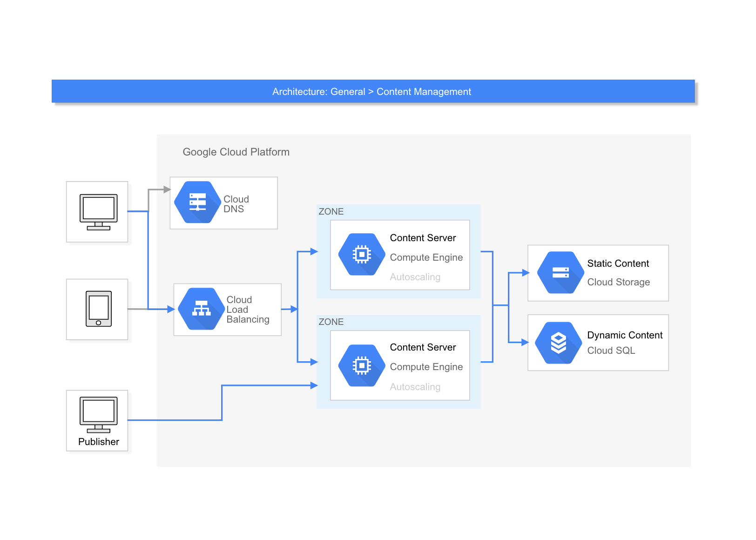Click the 'Cloud Storage' label

point(618,282)
